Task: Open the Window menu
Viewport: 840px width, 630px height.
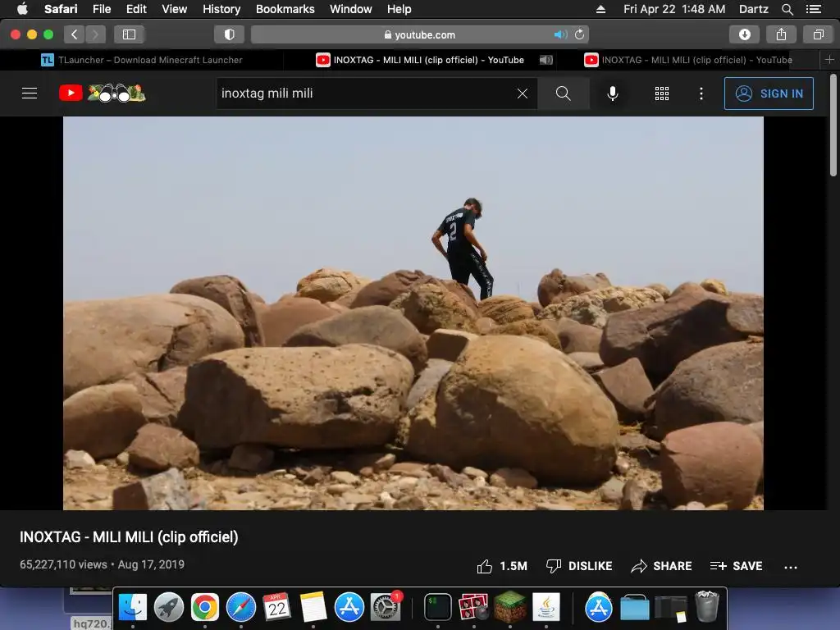Action: coord(350,9)
